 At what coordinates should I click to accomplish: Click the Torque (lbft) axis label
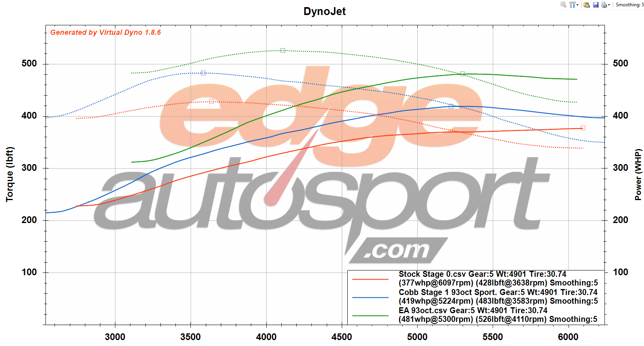(x=10, y=174)
